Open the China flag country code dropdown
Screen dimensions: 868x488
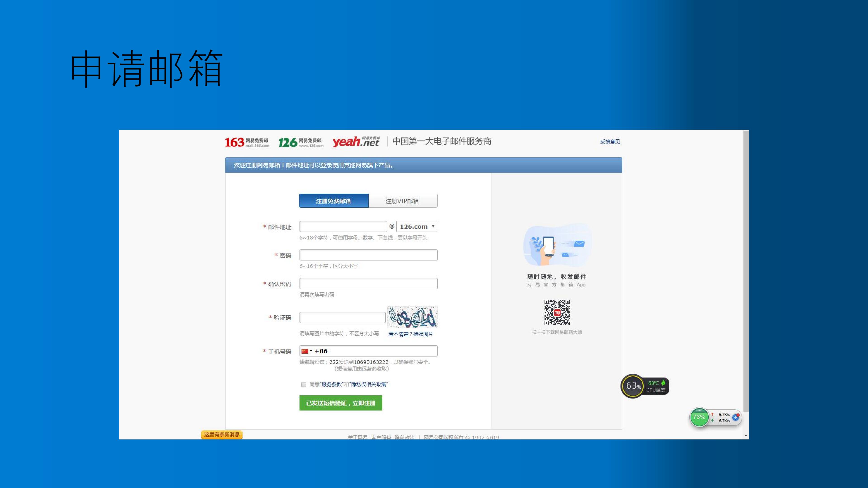tap(307, 351)
